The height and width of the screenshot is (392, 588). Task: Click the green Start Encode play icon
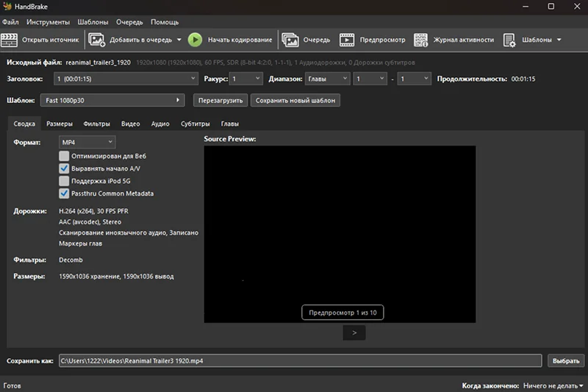coord(195,40)
